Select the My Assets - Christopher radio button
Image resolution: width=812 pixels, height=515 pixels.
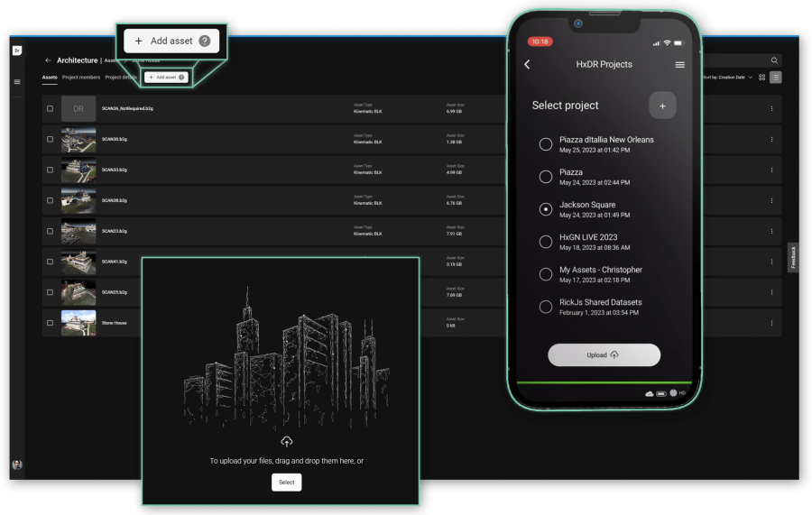point(545,274)
